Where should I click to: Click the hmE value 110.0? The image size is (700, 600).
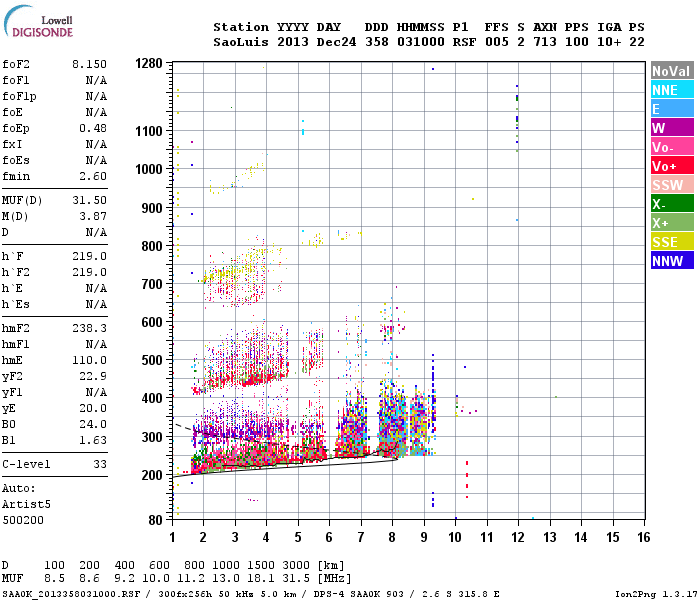89,360
